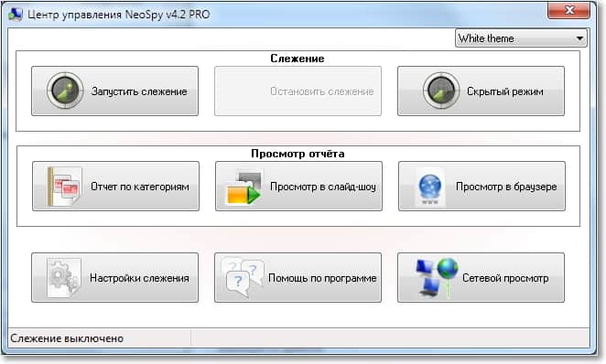This screenshot has width=606, height=364.
Task: Click the title Центр управления NeoSpy v4.2 PRO
Action: pyautogui.click(x=119, y=15)
